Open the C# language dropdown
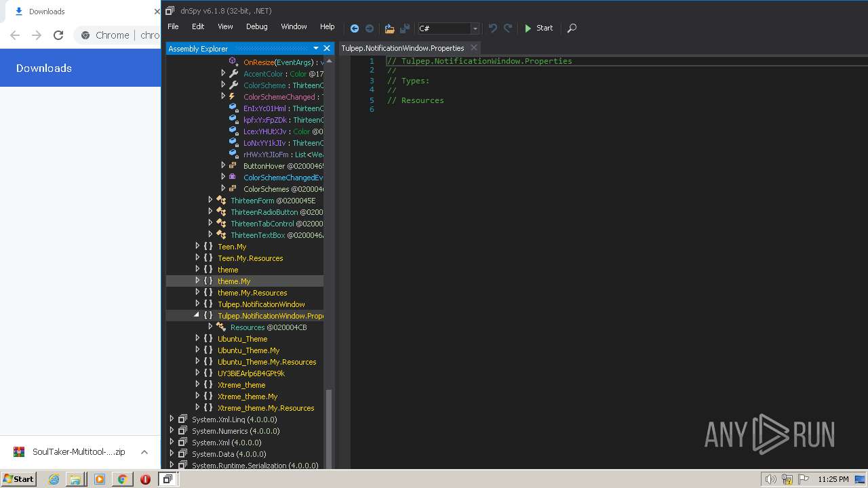The height and width of the screenshot is (488, 868). pyautogui.click(x=475, y=28)
